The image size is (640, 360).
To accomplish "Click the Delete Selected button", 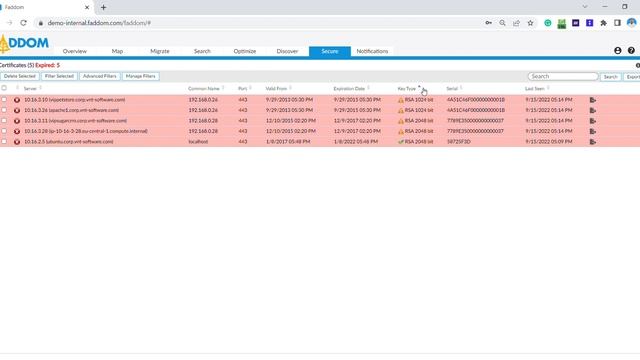I will [x=20, y=76].
